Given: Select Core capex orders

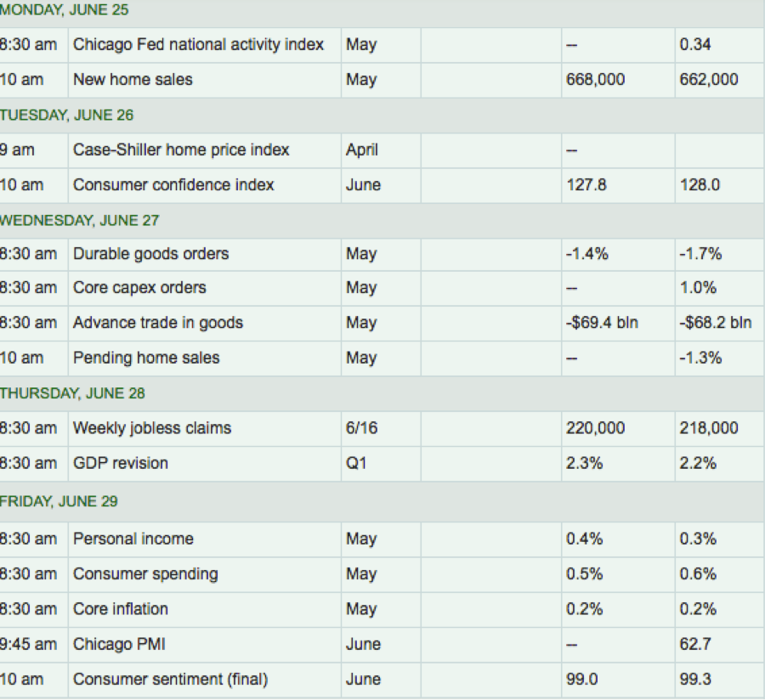Looking at the screenshot, I should pyautogui.click(x=139, y=288).
